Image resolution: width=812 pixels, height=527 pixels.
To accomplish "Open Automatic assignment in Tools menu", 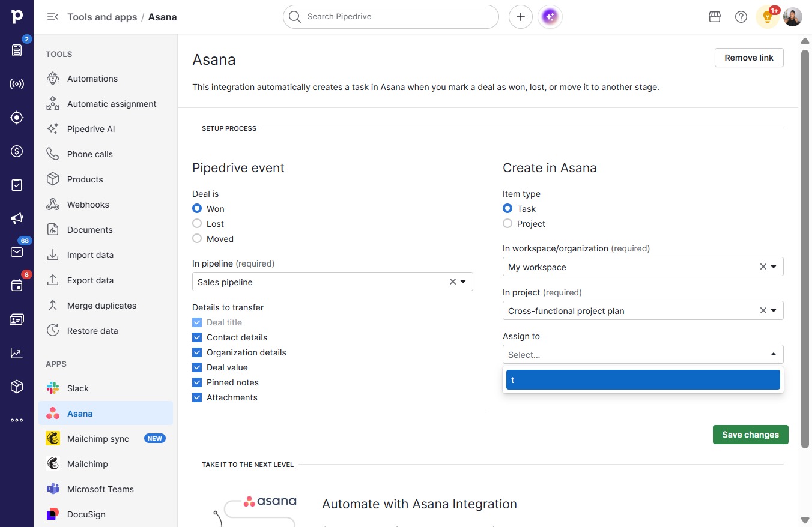I will pyautogui.click(x=106, y=104).
